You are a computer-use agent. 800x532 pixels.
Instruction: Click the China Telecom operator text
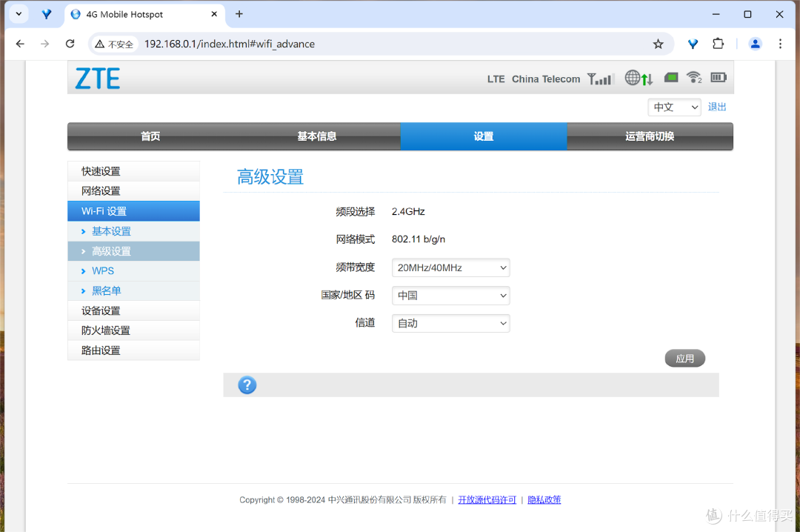[546, 79]
